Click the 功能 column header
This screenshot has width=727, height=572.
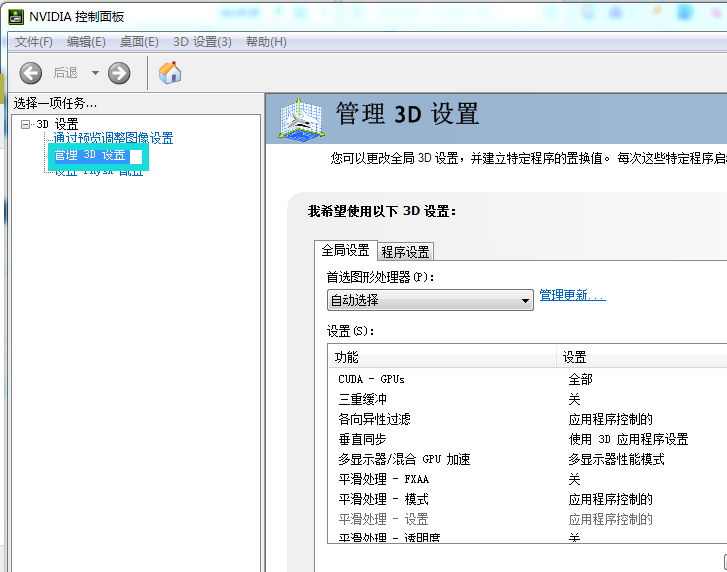click(x=442, y=357)
